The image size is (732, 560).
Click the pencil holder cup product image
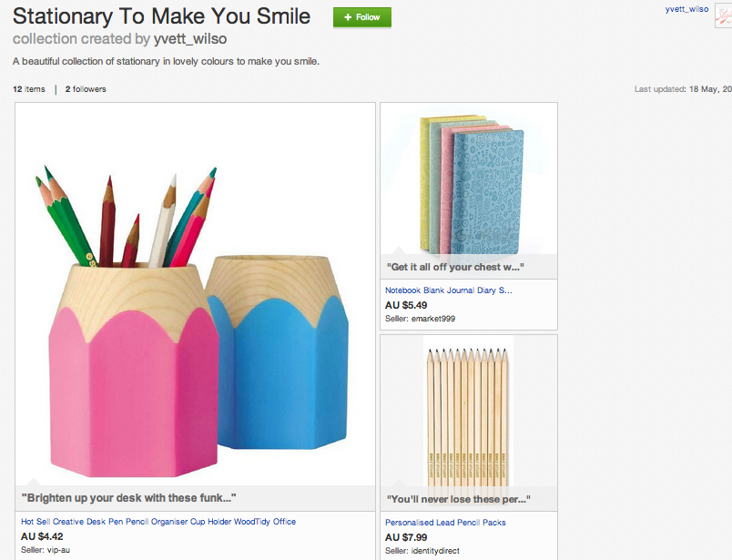[195, 294]
